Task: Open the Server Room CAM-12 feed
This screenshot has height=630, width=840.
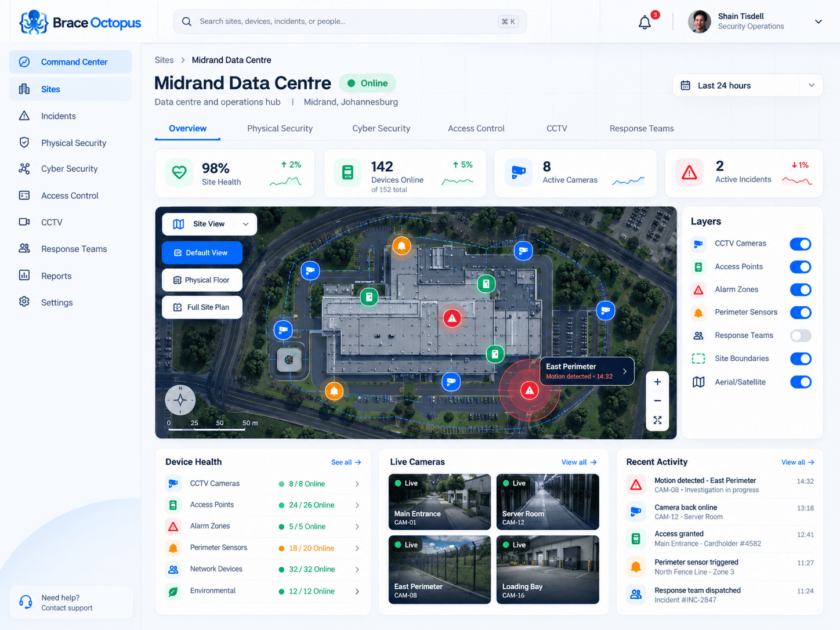Action: pos(548,502)
